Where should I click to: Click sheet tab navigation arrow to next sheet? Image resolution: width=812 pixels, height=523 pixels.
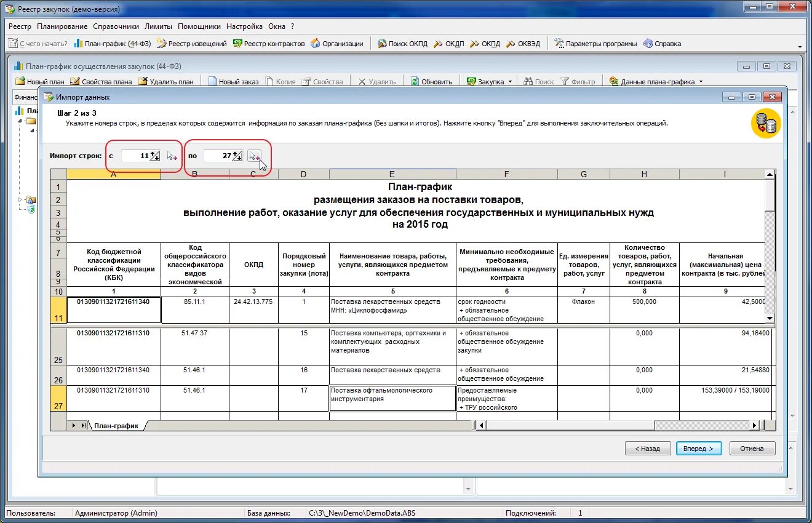(74, 425)
